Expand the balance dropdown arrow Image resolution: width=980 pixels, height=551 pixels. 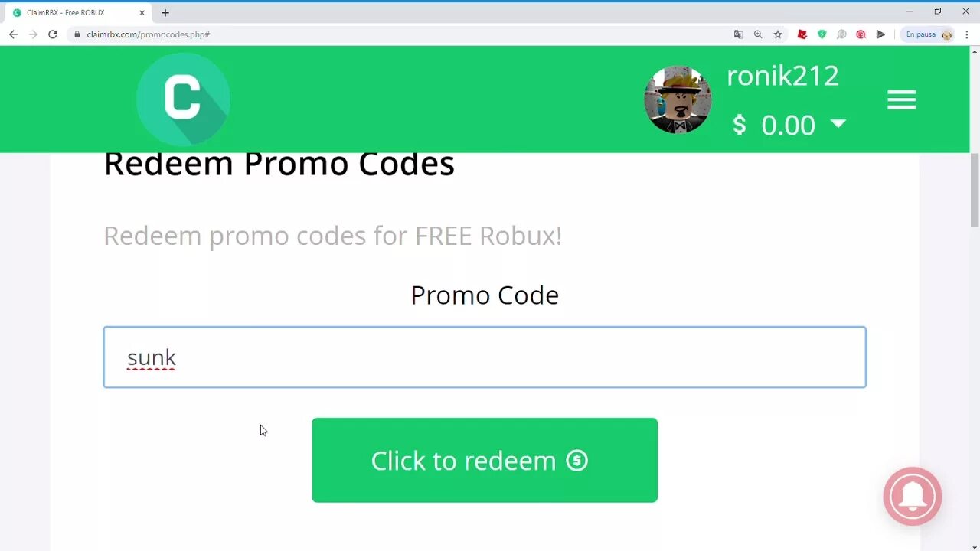pyautogui.click(x=838, y=123)
